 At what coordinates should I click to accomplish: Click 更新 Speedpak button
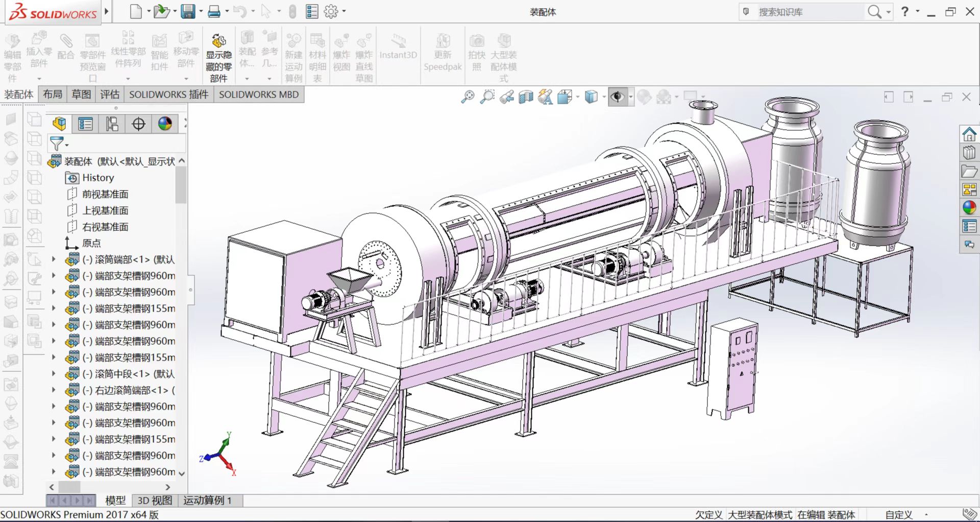click(443, 53)
